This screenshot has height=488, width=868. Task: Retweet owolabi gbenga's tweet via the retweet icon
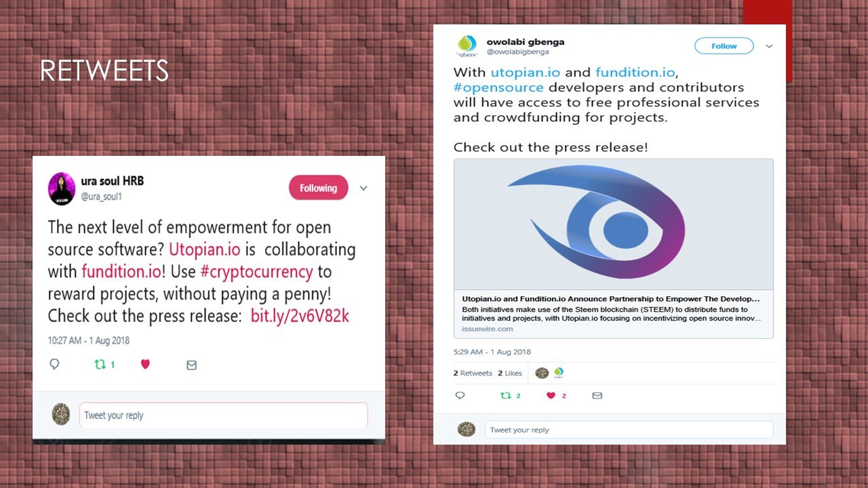point(505,395)
